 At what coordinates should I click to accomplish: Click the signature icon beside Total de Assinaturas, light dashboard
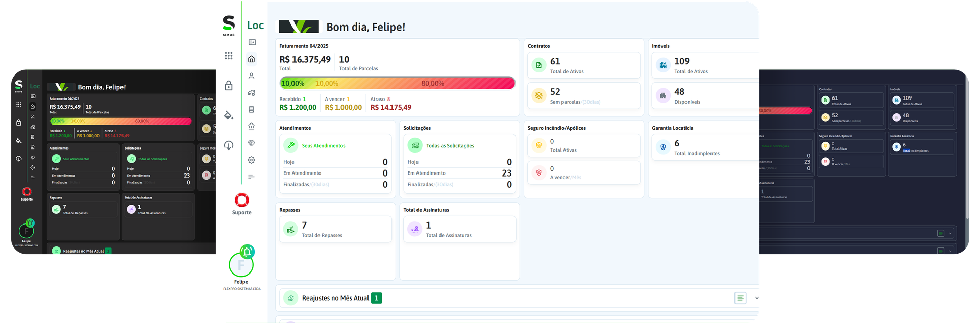point(415,229)
